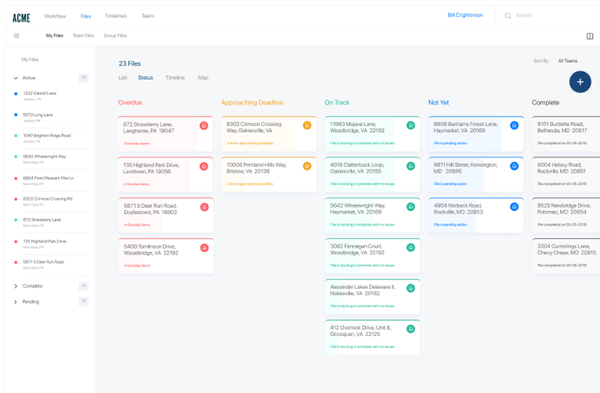Click green icon on Alexander Lakes Delaware card

411,288
